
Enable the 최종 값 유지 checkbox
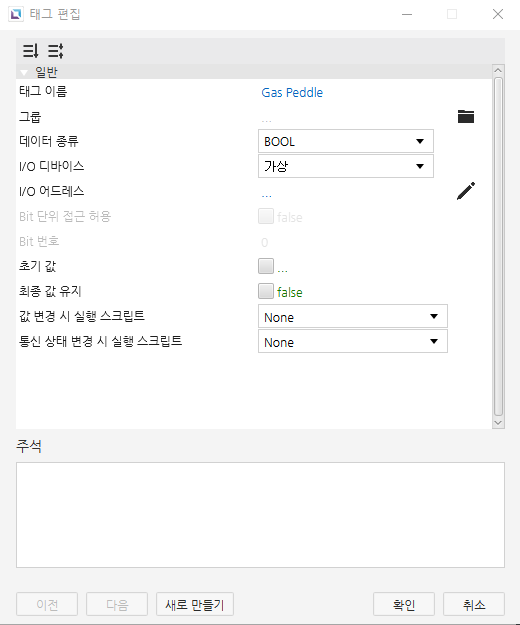tap(266, 291)
